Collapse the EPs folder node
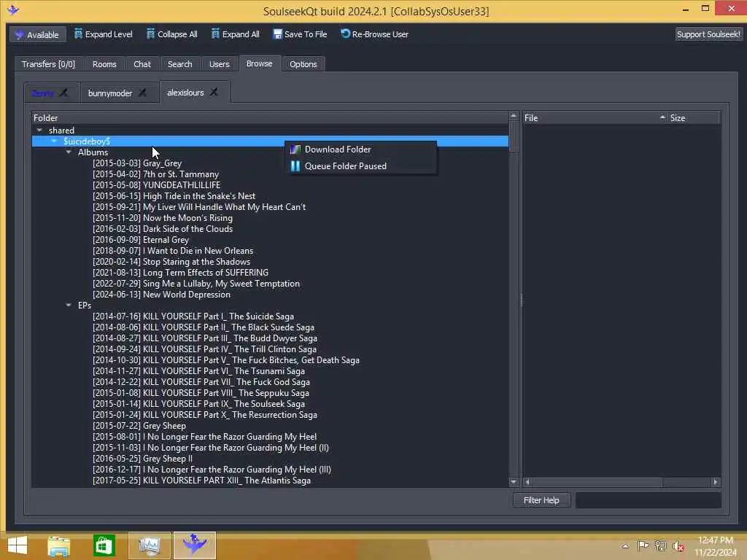 pyautogui.click(x=69, y=305)
